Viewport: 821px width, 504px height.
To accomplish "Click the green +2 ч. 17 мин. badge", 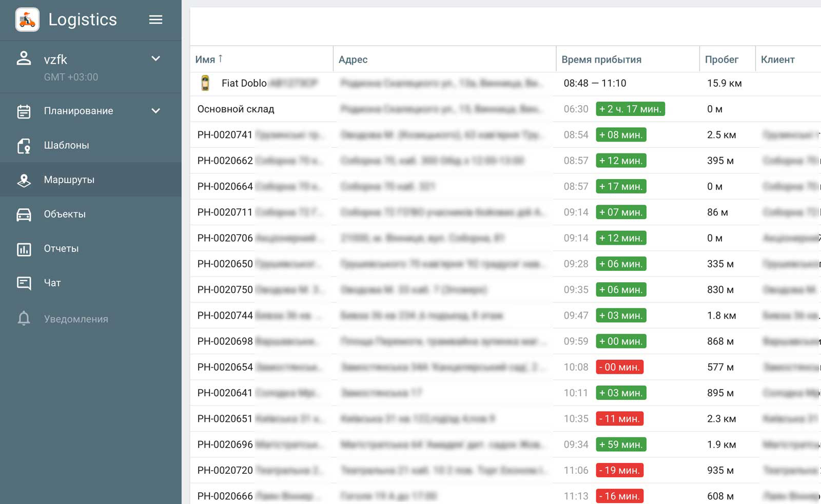I will (x=630, y=109).
